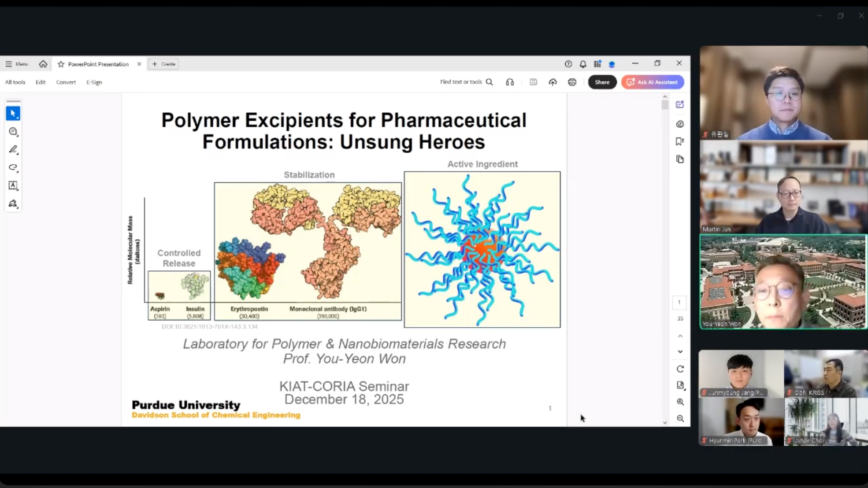
Task: Open the hamburger Menu
Action: (16, 64)
